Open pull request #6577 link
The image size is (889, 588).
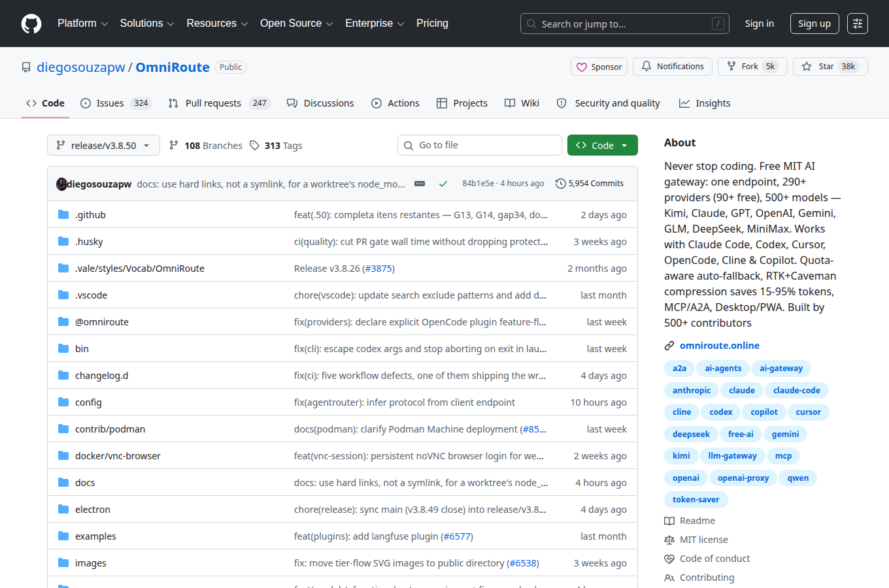(x=456, y=536)
